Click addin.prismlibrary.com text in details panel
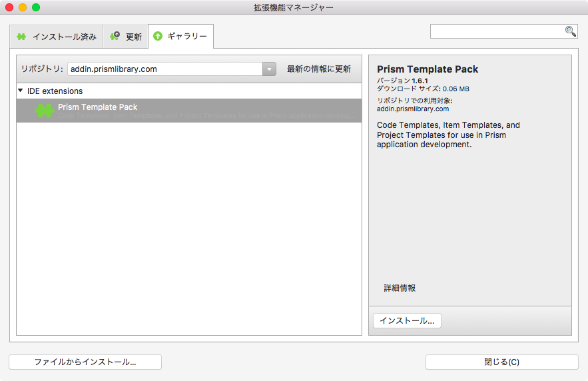 pos(413,109)
